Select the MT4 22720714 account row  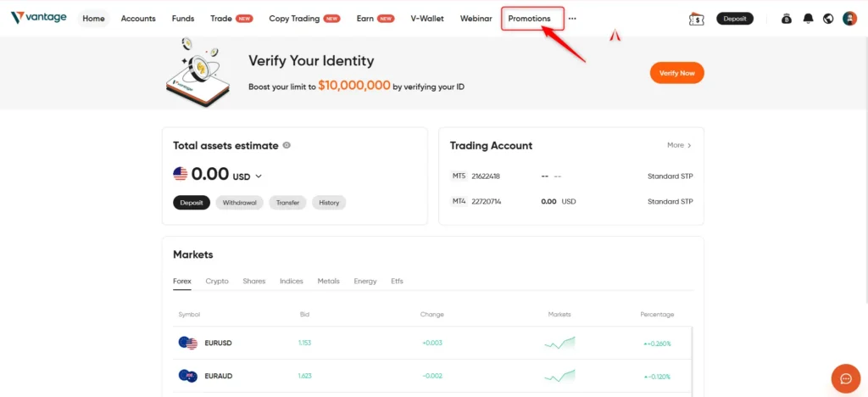click(571, 202)
